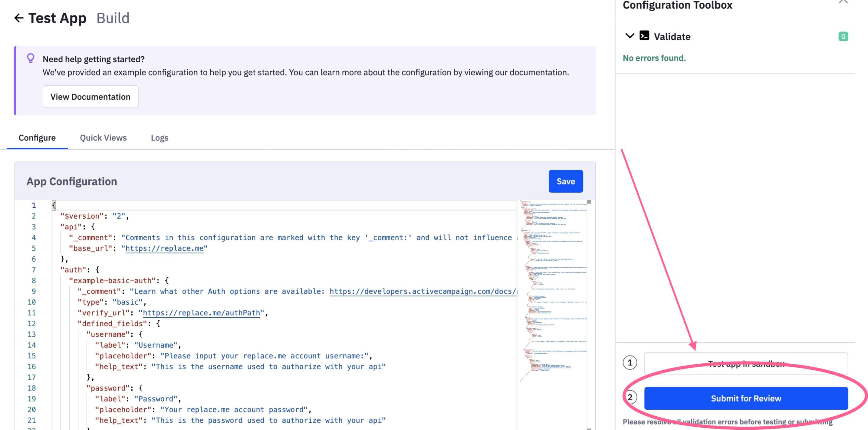
Task: Select the Configure tab
Action: 37,137
